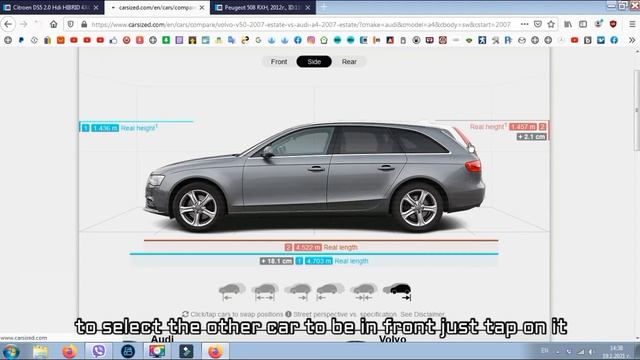Toggle the Firefox sidebar view
This screenshot has width=640, height=360.
coord(583,24)
